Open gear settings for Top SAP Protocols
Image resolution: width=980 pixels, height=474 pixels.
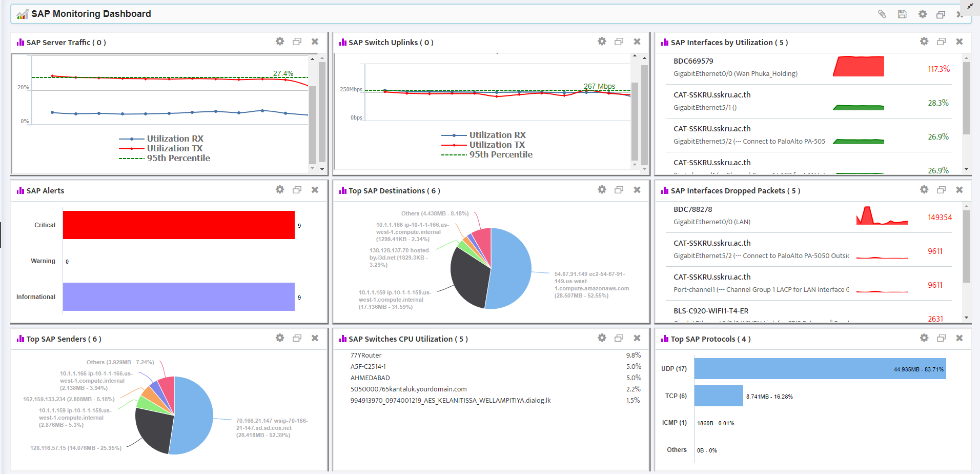coord(924,338)
